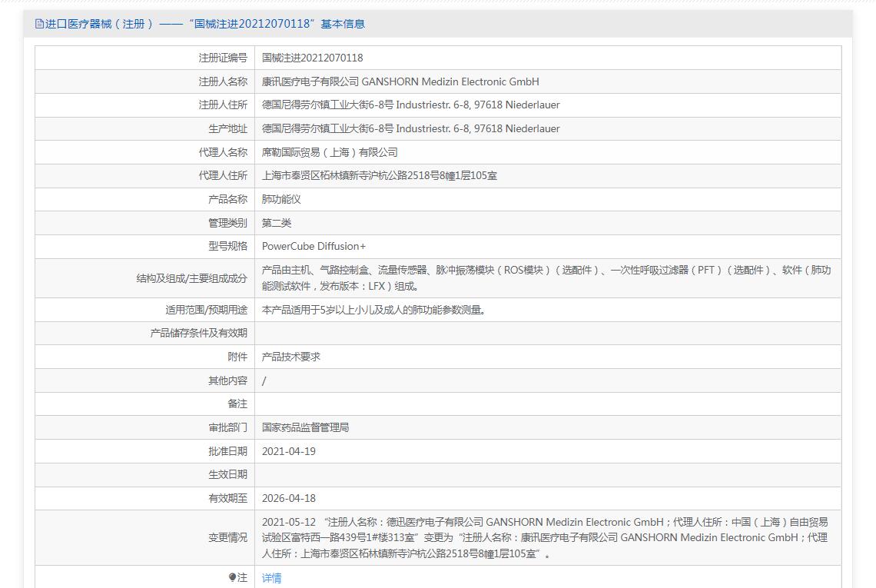This screenshot has width=876, height=588.
Task: Click the 审批部门 label
Action: click(x=228, y=427)
